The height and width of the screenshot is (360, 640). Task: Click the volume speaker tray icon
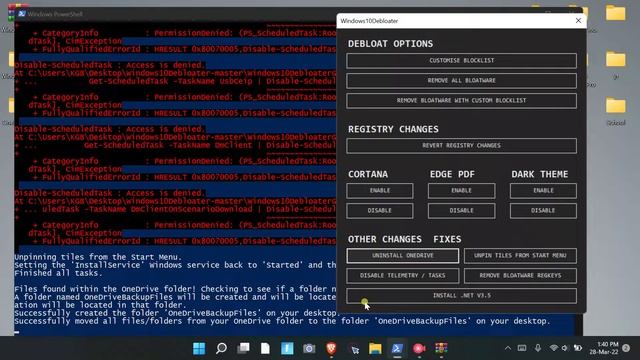point(565,348)
